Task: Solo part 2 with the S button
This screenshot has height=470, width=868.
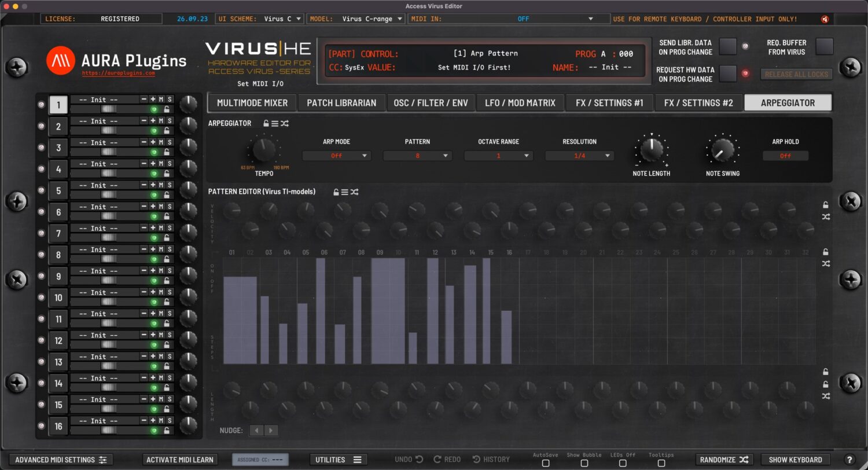Action: tap(170, 121)
